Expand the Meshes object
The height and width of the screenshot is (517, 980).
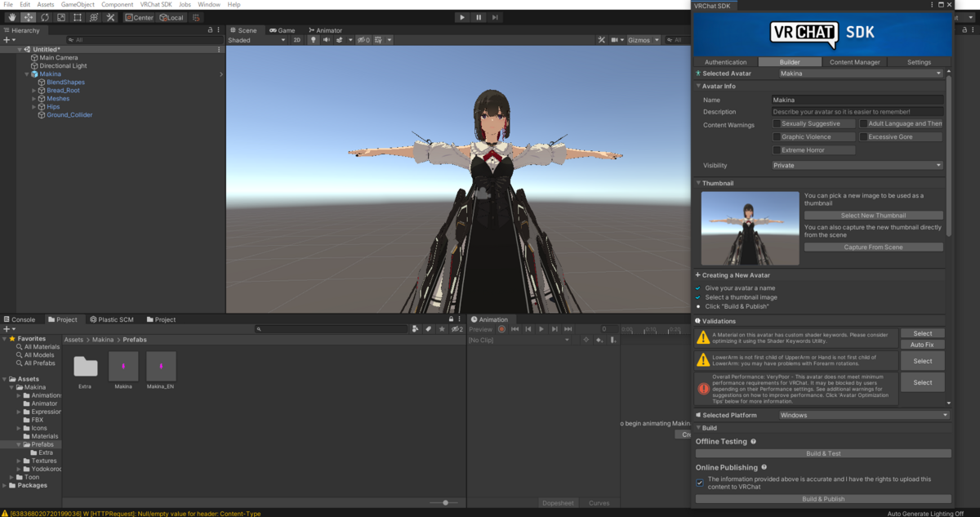click(34, 99)
